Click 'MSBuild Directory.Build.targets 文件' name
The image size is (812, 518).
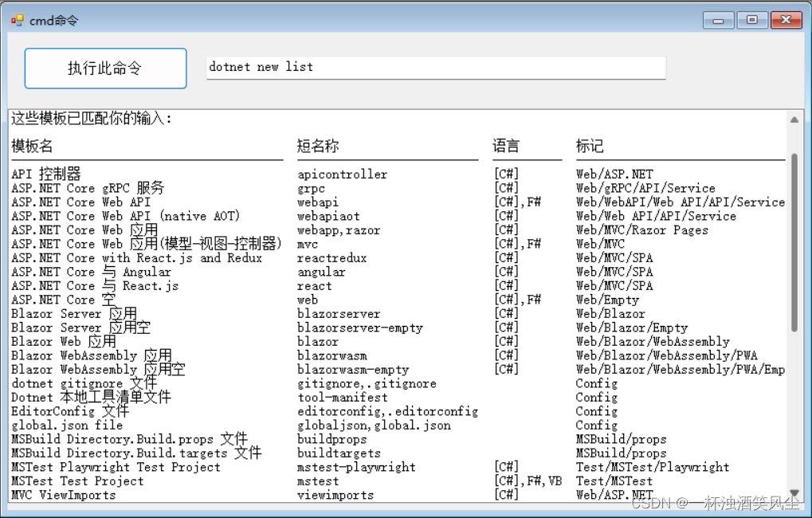136,453
